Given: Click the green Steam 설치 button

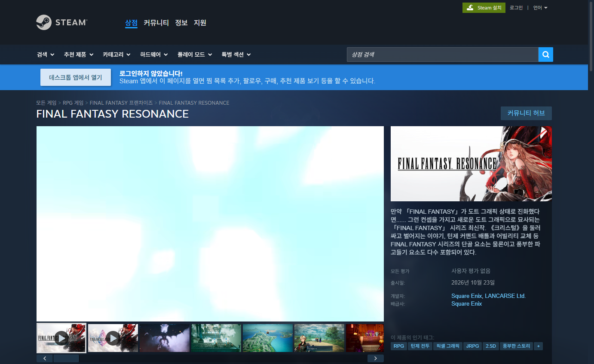Looking at the screenshot, I should [x=484, y=8].
